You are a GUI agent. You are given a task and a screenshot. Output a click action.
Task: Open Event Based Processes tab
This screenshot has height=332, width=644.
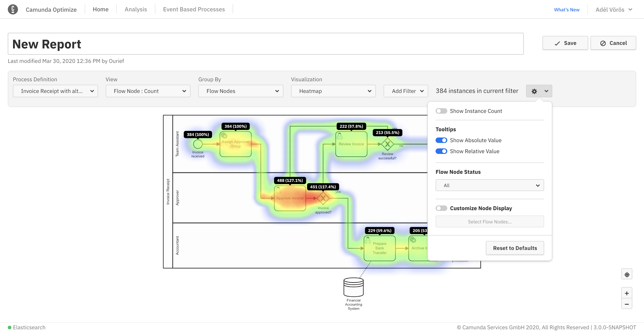coord(194,10)
